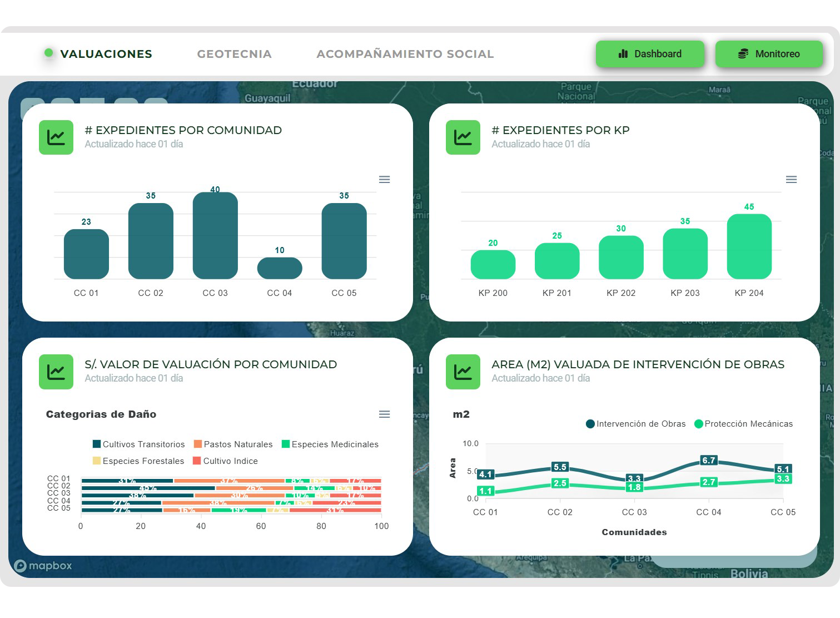Image resolution: width=840 pixels, height=618 pixels.
Task: Open the Monitoreo view
Action: click(769, 54)
